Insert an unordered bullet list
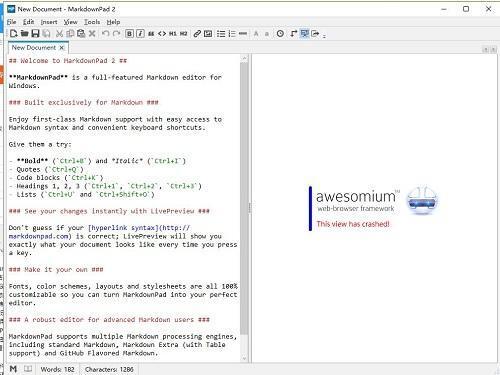 (221, 33)
